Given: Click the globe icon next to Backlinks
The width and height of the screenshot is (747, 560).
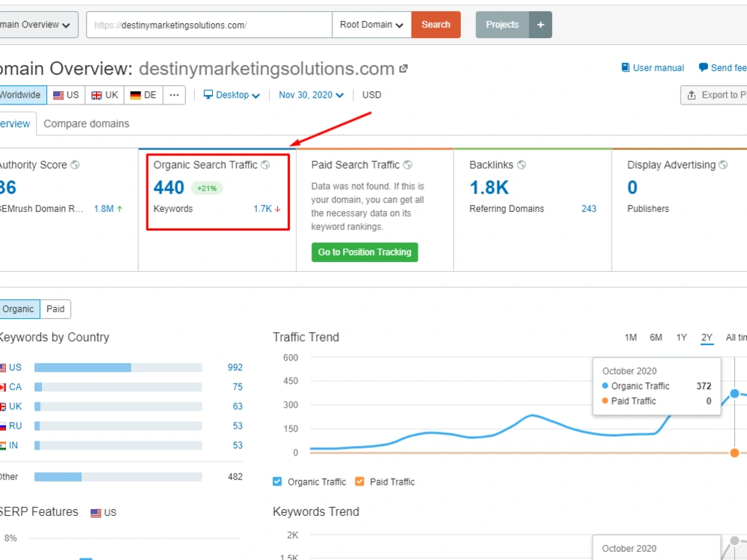Looking at the screenshot, I should 521,165.
